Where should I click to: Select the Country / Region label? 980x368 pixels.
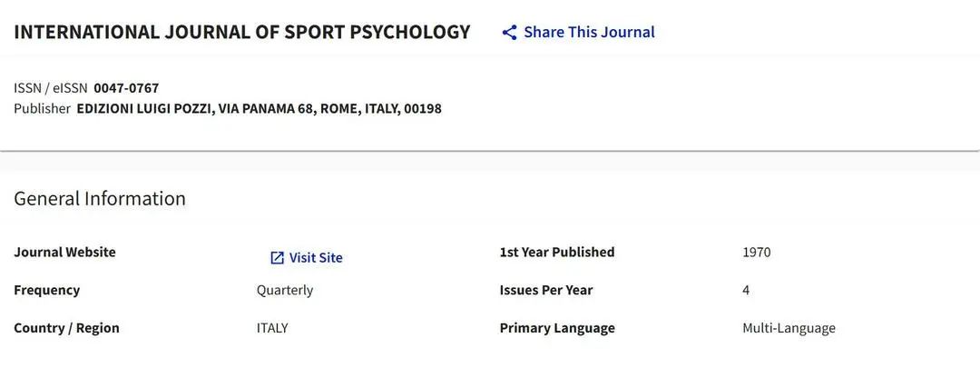67,328
